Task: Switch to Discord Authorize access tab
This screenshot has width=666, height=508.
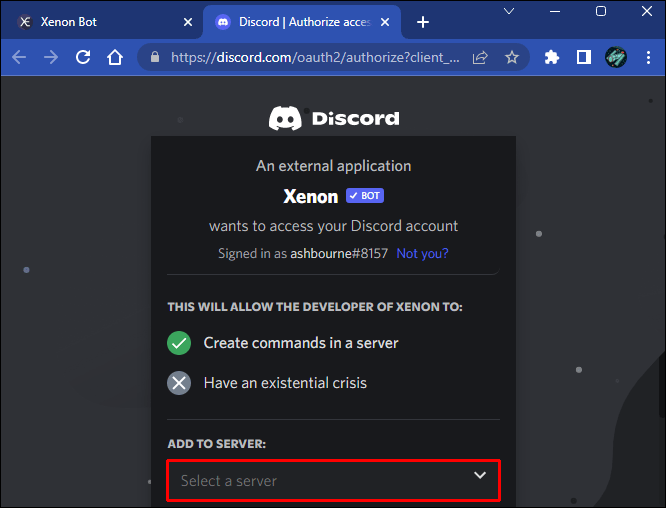Action: (x=302, y=22)
